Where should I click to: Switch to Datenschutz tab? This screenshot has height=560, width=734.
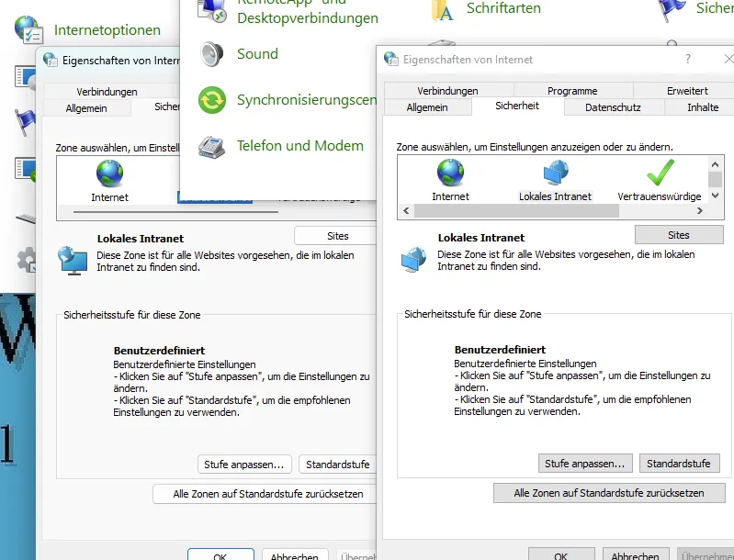(613, 107)
